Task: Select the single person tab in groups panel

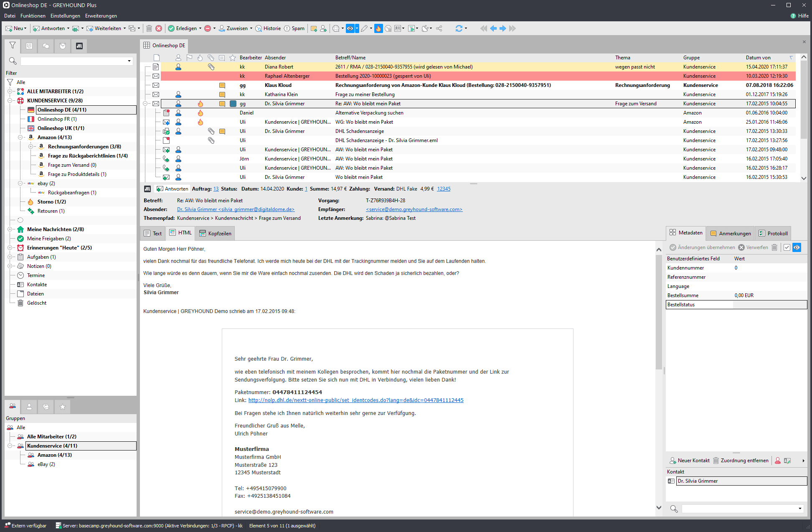Action: click(x=29, y=407)
